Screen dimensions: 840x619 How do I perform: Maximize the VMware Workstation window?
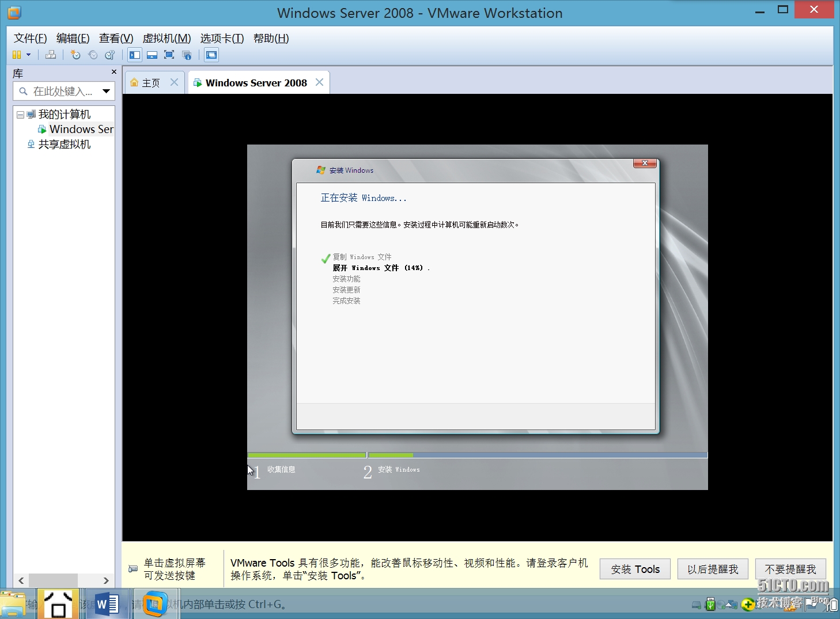(x=782, y=10)
